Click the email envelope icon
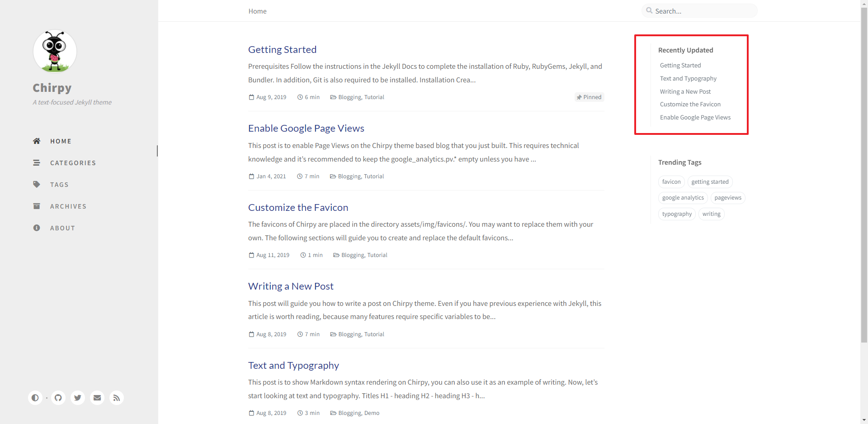 pyautogui.click(x=97, y=398)
